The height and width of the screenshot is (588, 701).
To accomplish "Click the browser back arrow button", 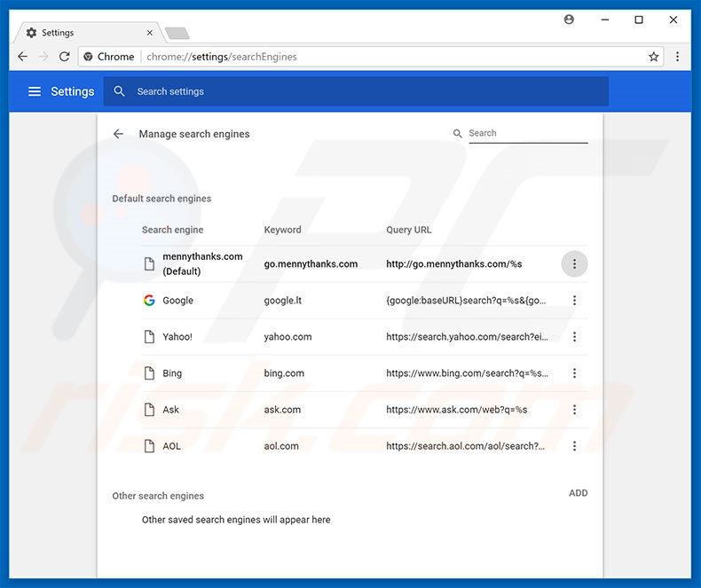I will point(23,57).
